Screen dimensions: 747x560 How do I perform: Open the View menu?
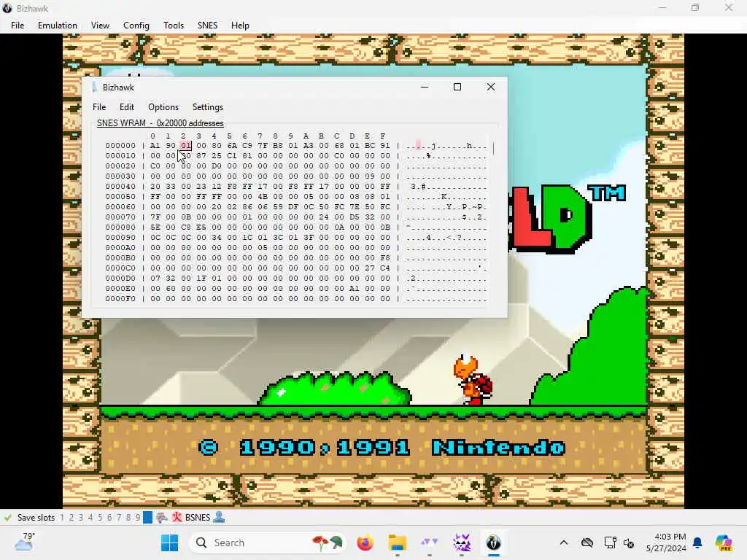(100, 26)
